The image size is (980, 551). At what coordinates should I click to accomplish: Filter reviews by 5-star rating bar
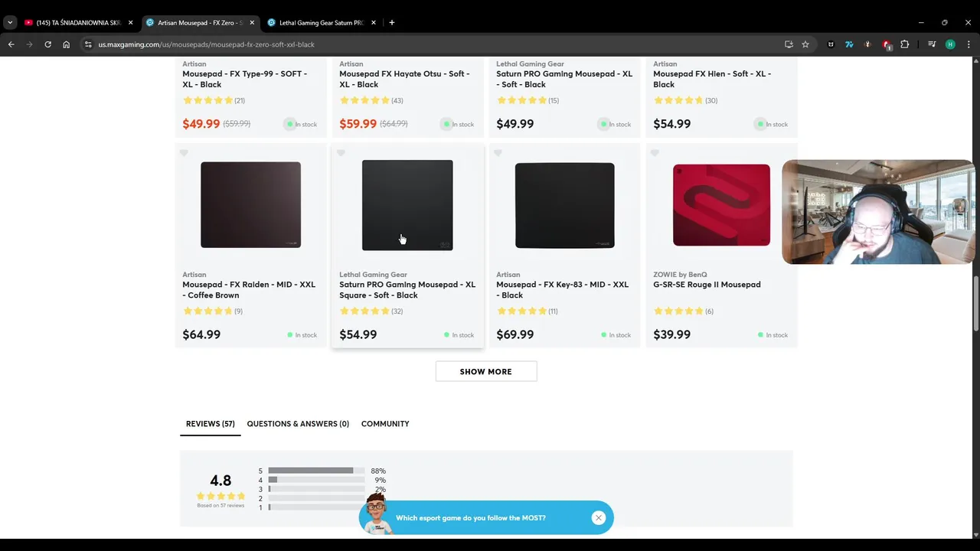[316, 471]
